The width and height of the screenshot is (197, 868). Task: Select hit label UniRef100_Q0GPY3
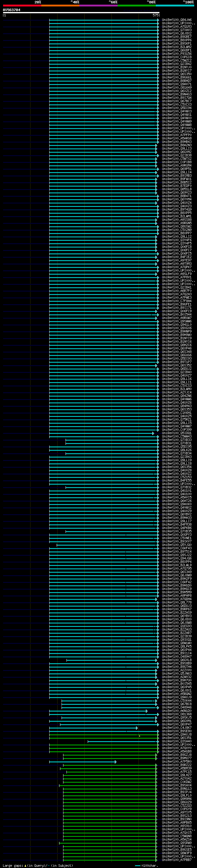coord(177,535)
